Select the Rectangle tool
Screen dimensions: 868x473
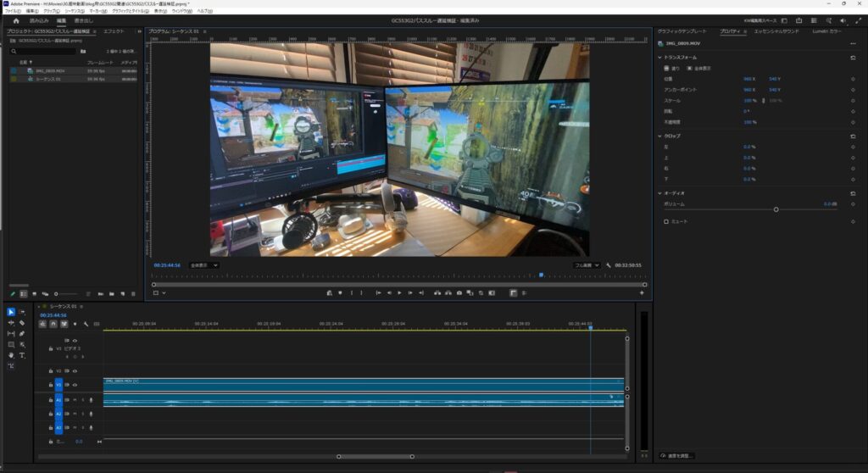point(11,344)
